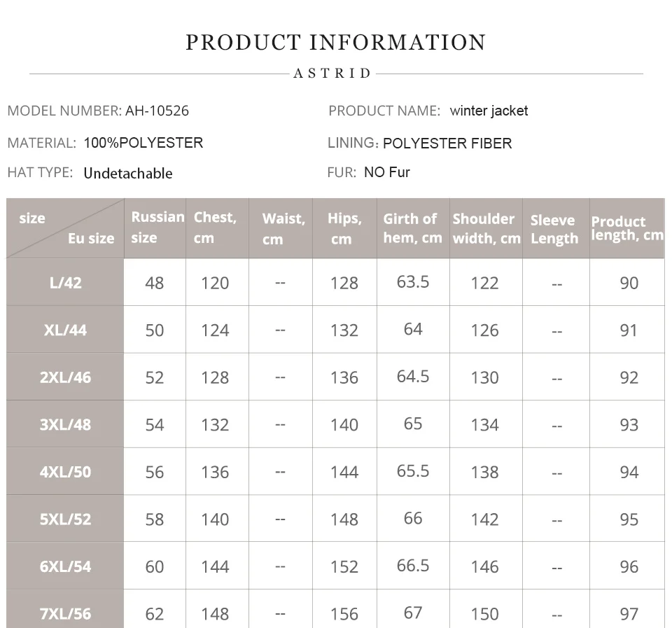Click the 100%POLYESTER material value

tap(143, 143)
